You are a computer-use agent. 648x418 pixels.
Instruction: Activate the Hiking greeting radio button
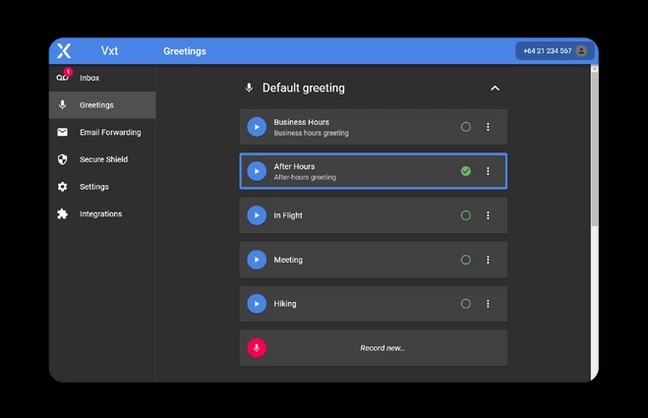(465, 304)
